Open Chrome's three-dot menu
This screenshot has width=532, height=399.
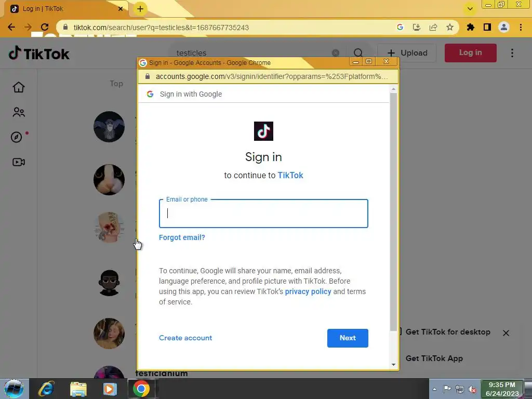(x=521, y=27)
